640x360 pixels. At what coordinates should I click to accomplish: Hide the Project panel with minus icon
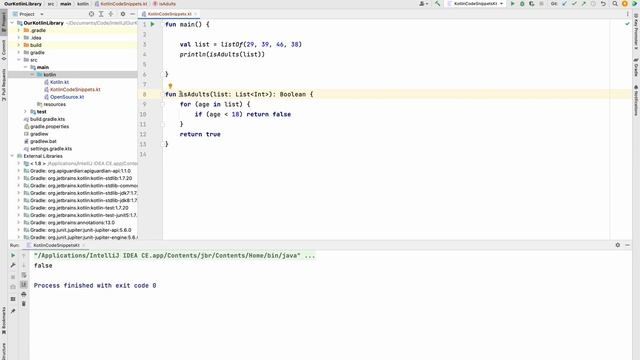coord(132,14)
